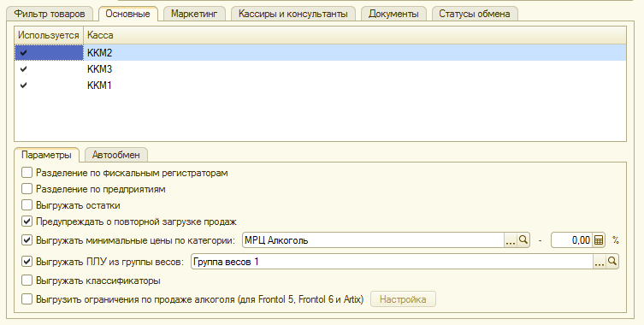Switch to the Маркетинг tab

point(194,14)
